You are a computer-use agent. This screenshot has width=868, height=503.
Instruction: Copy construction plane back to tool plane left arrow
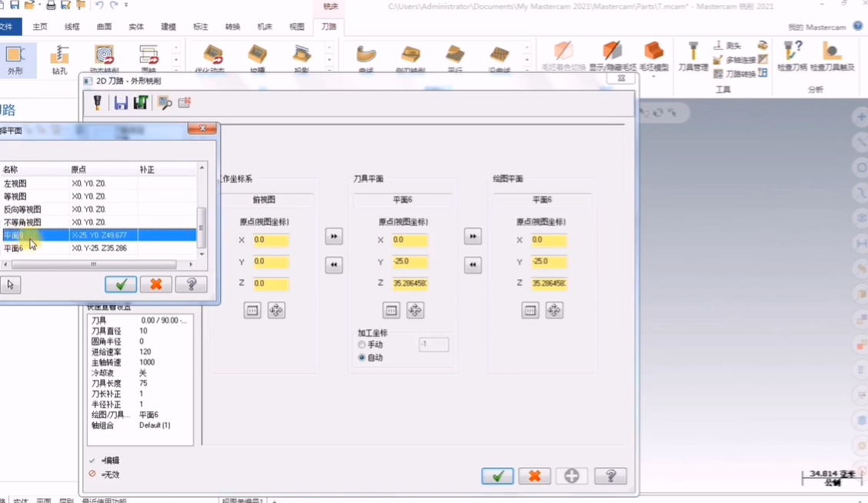[472, 265]
